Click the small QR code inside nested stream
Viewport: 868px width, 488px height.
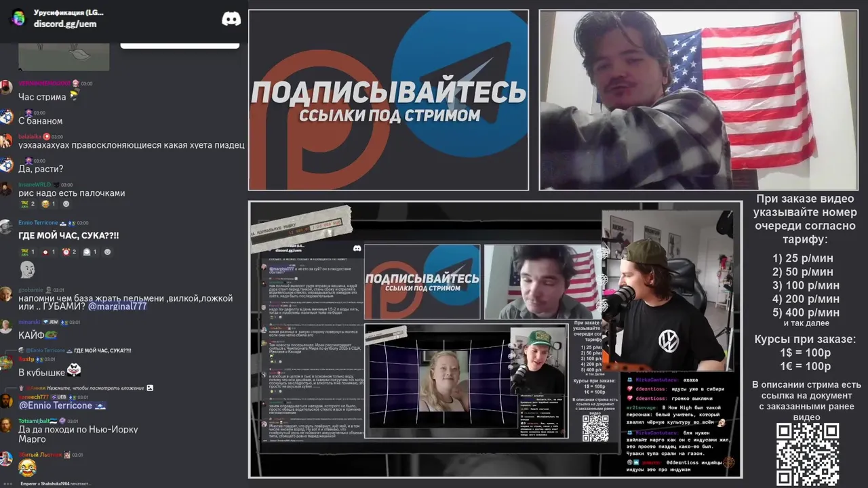point(595,428)
